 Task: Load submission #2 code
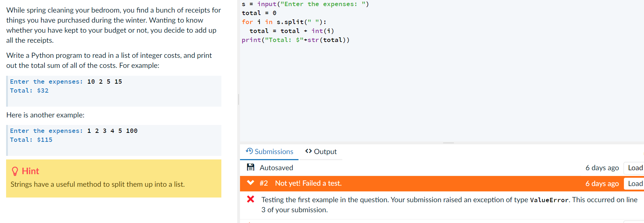click(x=635, y=183)
